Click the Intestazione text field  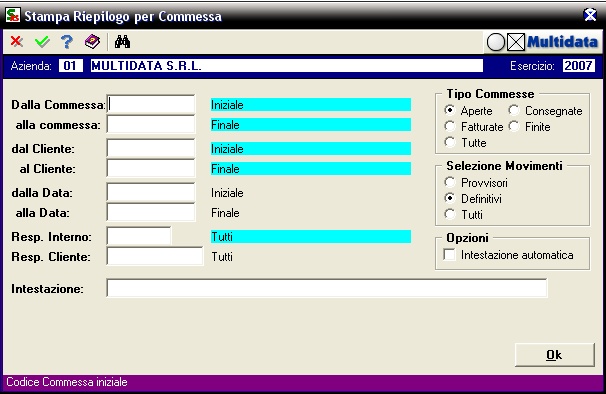point(327,288)
